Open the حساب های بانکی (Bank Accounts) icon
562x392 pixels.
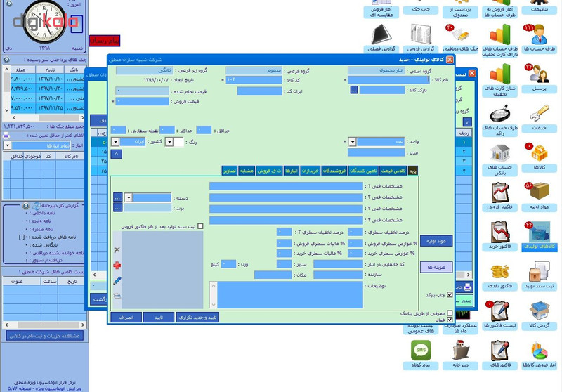coord(500,154)
